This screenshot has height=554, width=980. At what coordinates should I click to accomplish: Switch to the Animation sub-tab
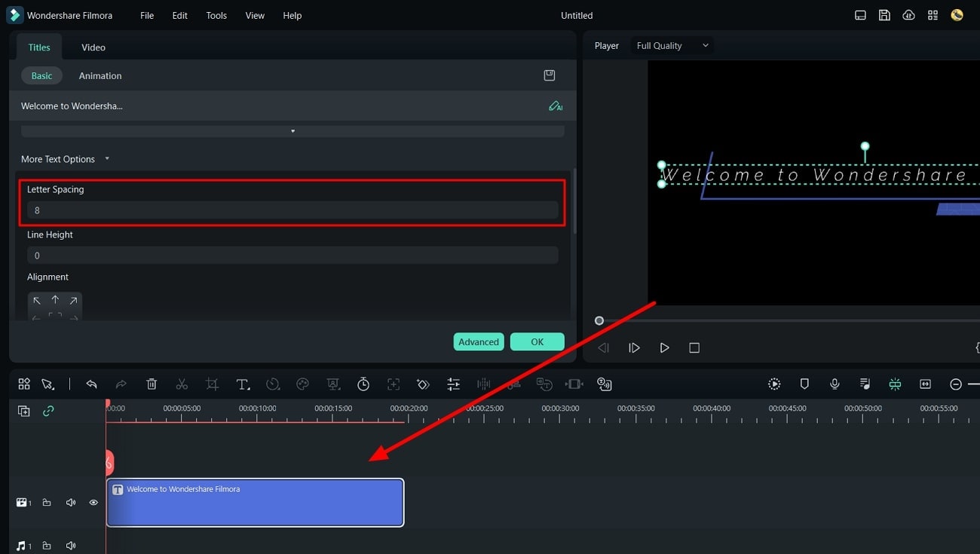(x=100, y=76)
